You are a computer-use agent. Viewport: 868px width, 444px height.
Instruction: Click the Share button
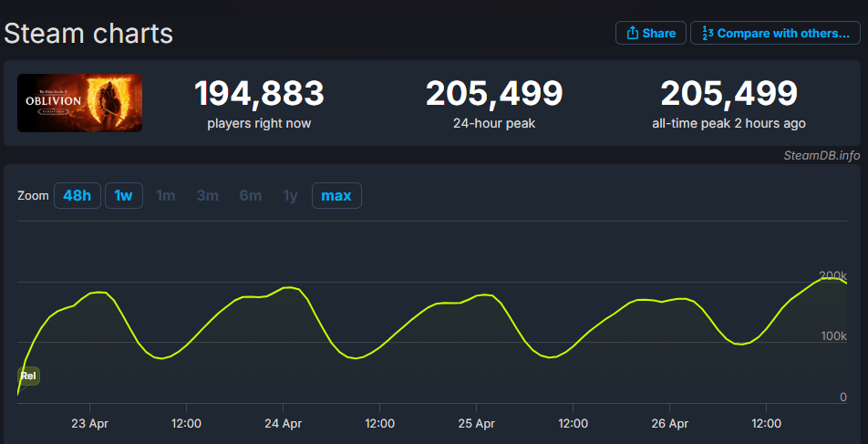click(650, 33)
